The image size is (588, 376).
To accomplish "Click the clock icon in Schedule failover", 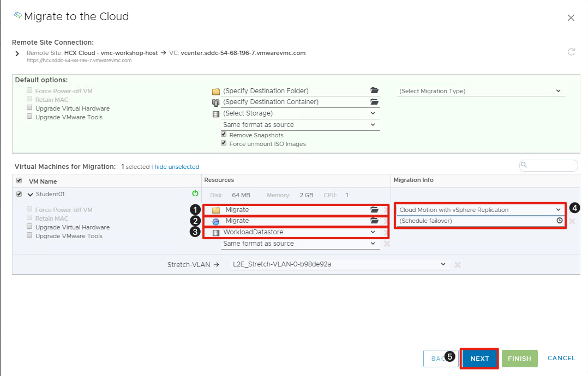I will (x=559, y=221).
